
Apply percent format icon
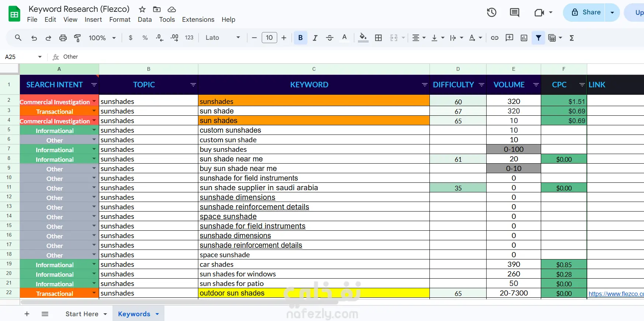point(145,38)
